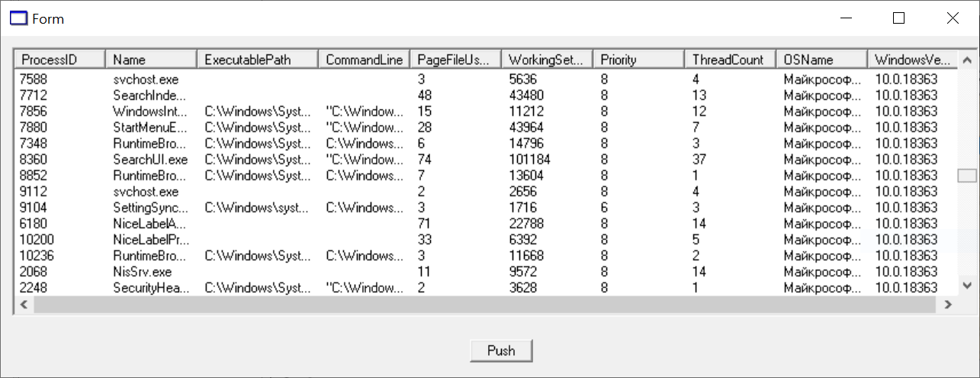Select process row with ID 9104
The height and width of the screenshot is (378, 980).
[486, 208]
